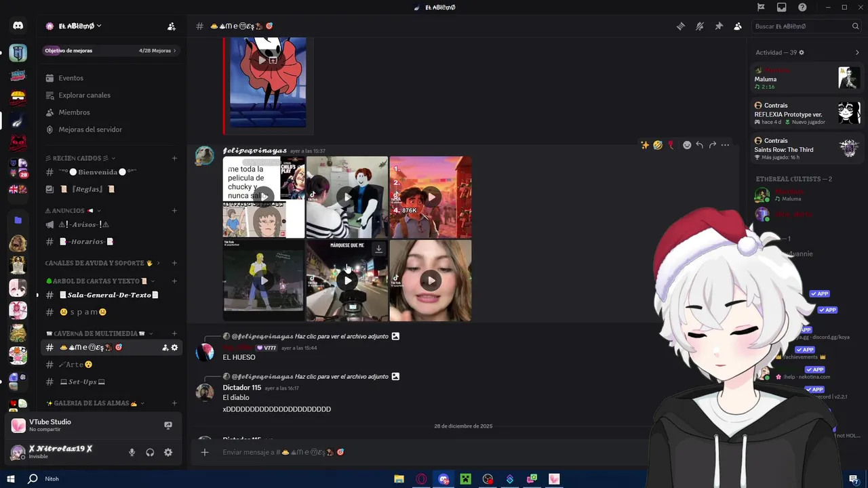Open the Threads icon in channel header
This screenshot has height=488, width=868.
click(x=681, y=26)
